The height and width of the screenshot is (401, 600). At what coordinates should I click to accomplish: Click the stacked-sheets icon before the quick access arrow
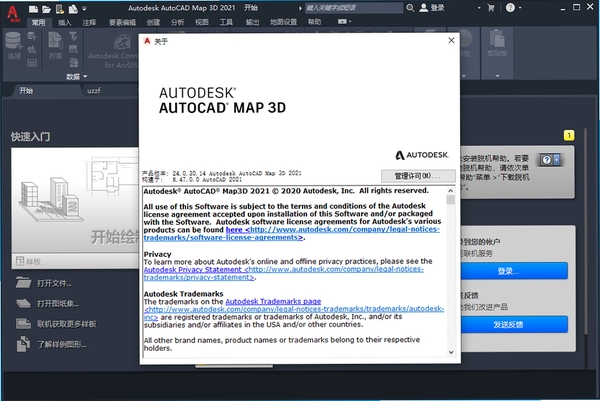[73, 8]
